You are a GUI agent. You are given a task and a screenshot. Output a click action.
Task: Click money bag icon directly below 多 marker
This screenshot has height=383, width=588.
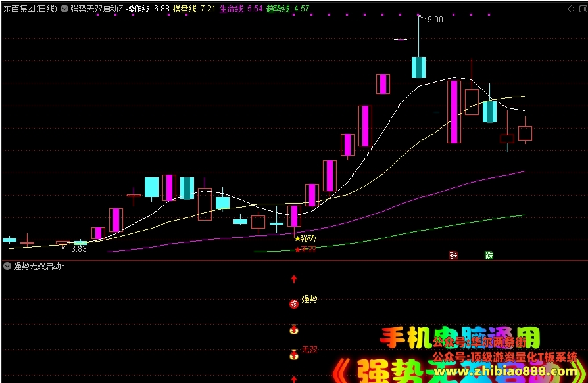point(294,329)
